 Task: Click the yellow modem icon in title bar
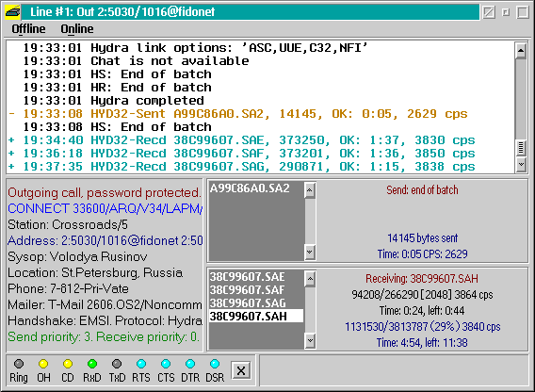coord(12,12)
